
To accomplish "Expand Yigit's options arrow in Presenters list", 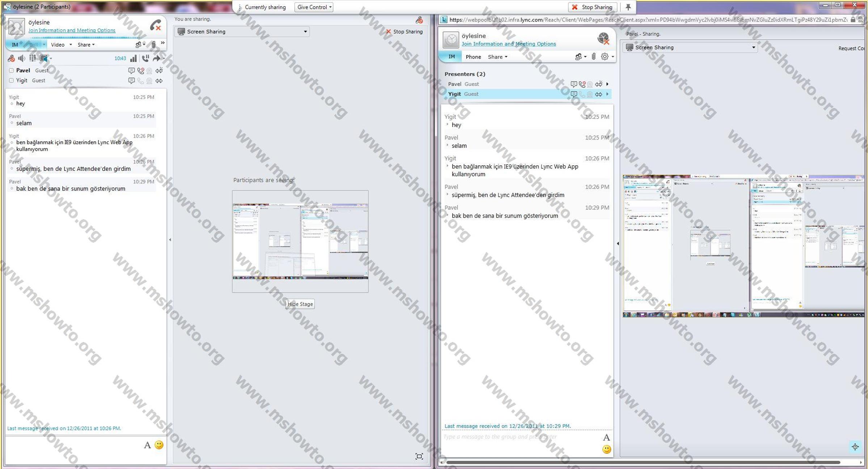I will (x=607, y=94).
